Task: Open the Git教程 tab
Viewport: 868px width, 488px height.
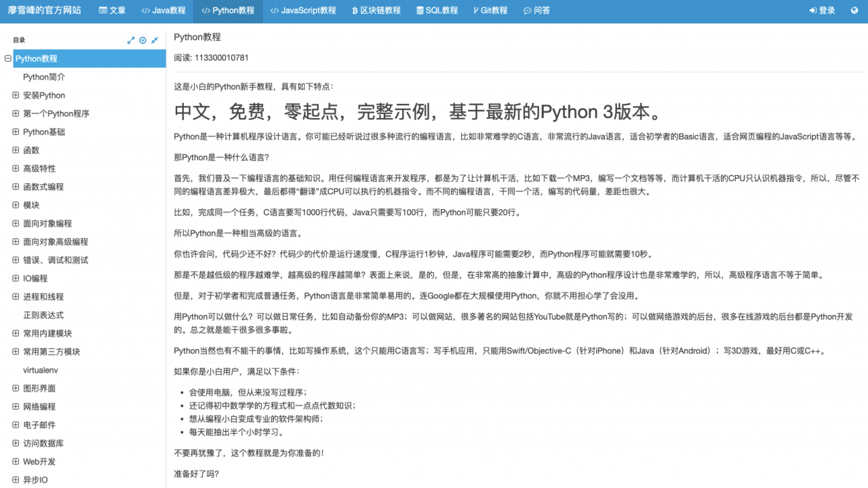Action: (x=490, y=11)
